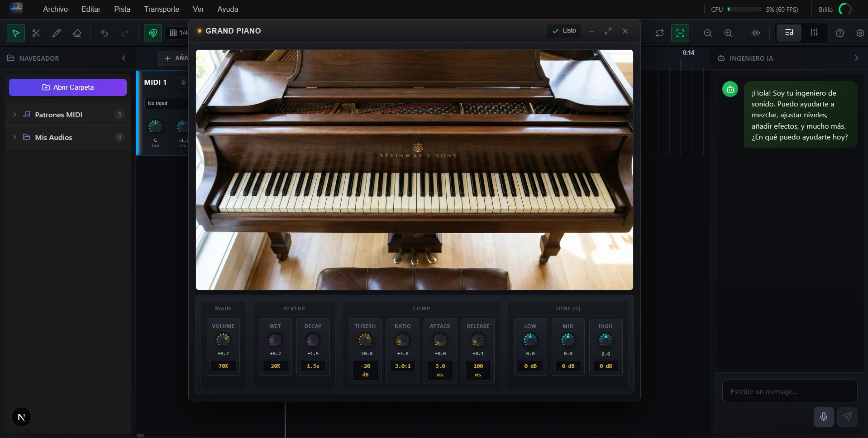Image resolution: width=868 pixels, height=438 pixels.
Task: Click the undo arrow icon
Action: pyautogui.click(x=105, y=33)
